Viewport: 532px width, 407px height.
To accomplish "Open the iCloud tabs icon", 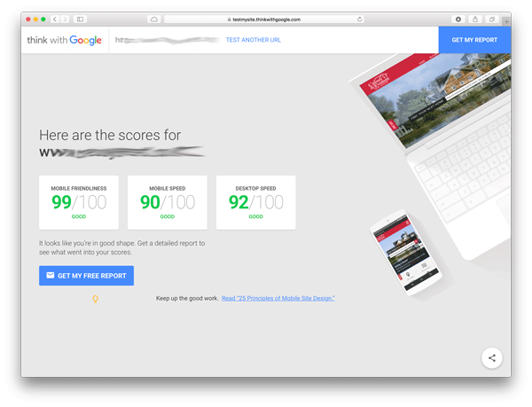I will pos(154,20).
